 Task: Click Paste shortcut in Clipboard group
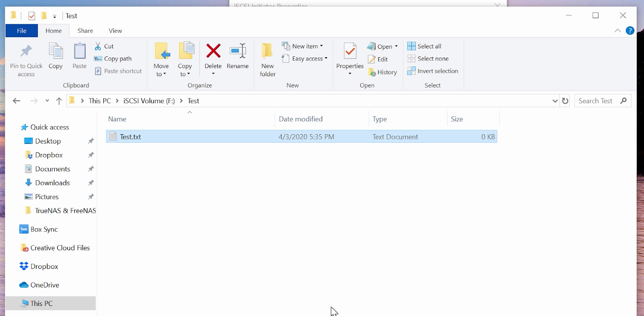tap(118, 71)
